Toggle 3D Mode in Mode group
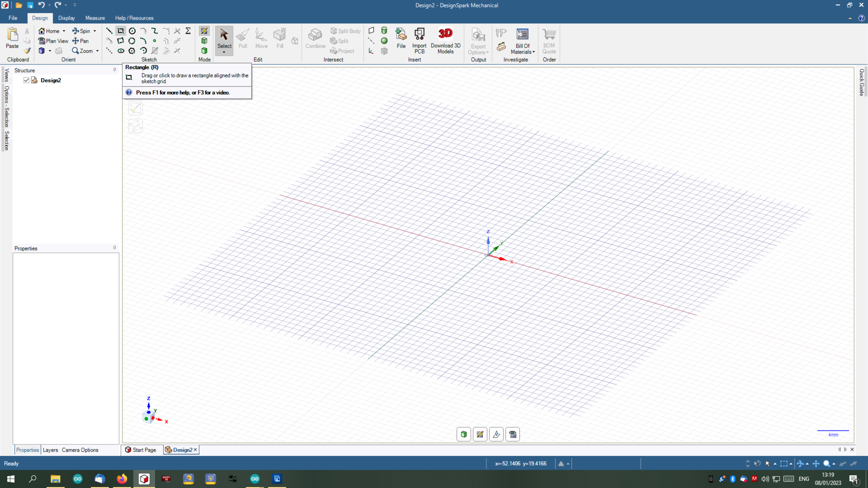Screen dimensions: 868x488 [x=204, y=51]
